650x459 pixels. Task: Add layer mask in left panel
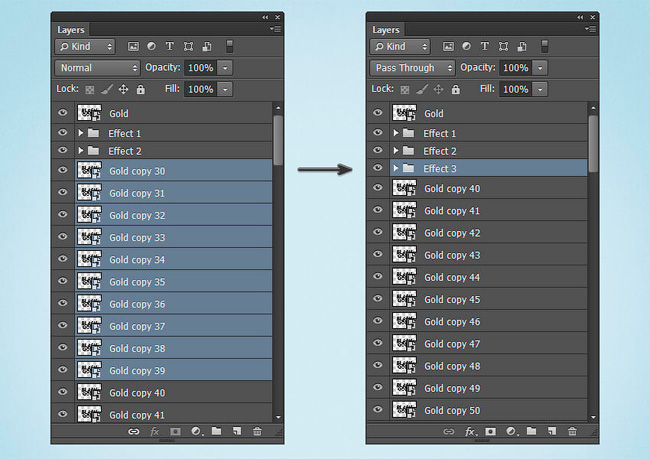click(x=175, y=432)
